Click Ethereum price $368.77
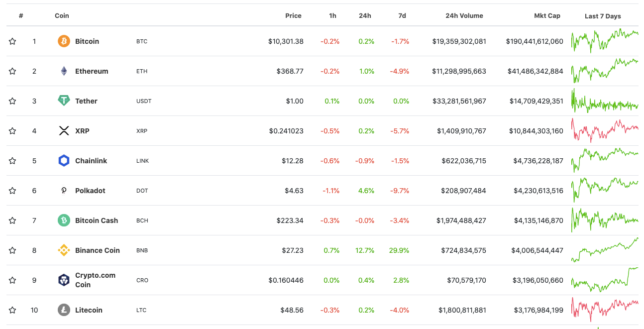This screenshot has width=644, height=329. click(x=290, y=71)
